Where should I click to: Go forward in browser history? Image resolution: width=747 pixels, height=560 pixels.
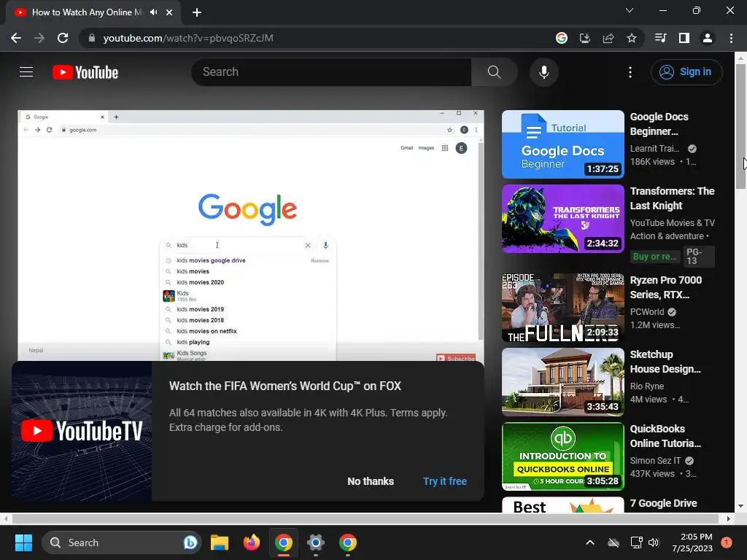[39, 38]
